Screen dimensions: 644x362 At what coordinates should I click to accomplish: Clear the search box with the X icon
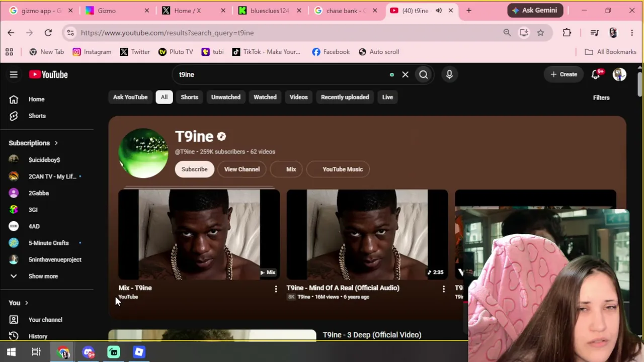tap(405, 74)
